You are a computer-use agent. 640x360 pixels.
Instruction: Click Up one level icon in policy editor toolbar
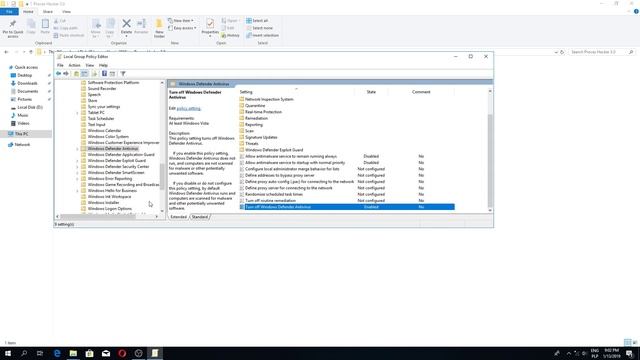coord(76,73)
